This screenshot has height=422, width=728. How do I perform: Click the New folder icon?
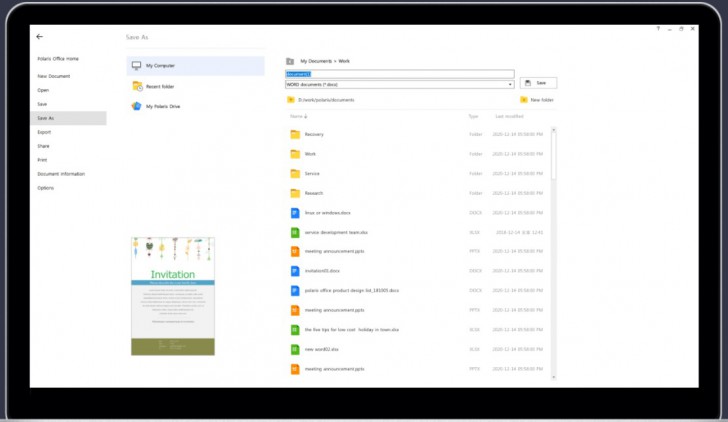(x=524, y=100)
